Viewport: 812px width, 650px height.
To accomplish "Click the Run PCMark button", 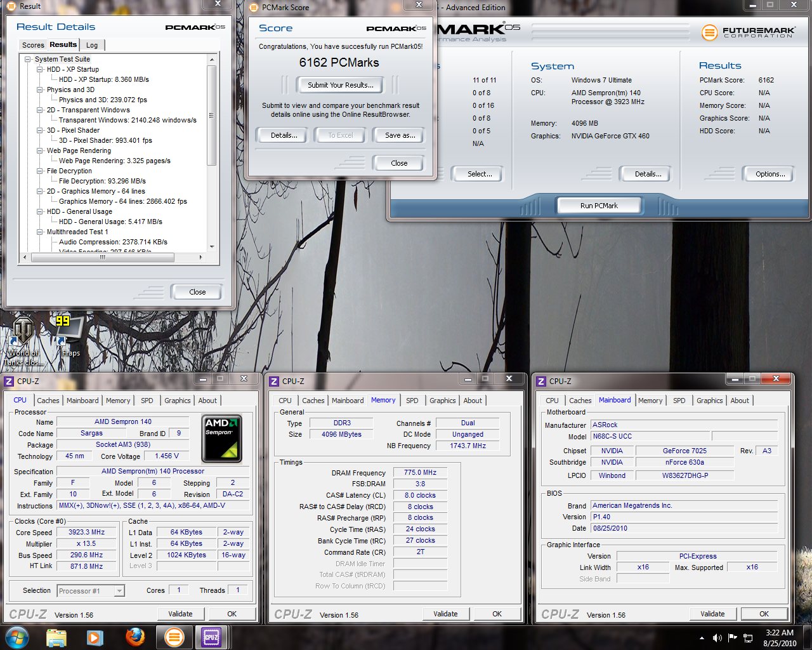I will (x=599, y=206).
